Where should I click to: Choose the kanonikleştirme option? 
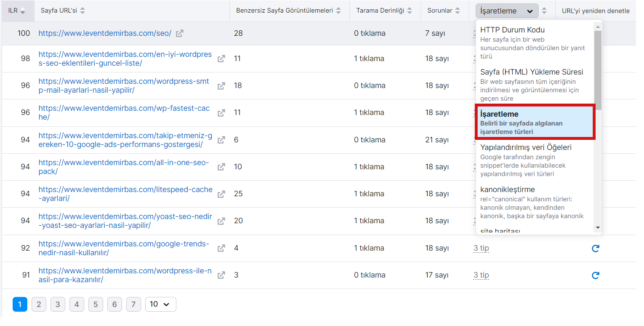point(535,202)
